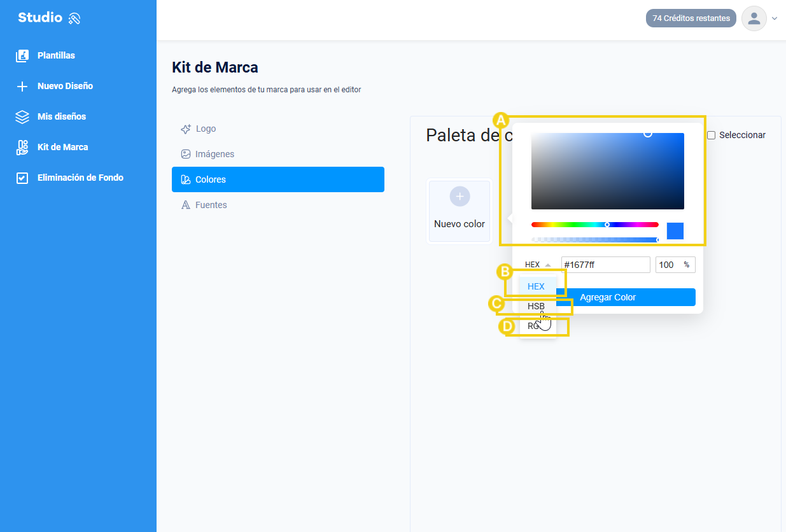This screenshot has width=786, height=532.
Task: Click the plus circle in Nuevo color
Action: pos(460,196)
